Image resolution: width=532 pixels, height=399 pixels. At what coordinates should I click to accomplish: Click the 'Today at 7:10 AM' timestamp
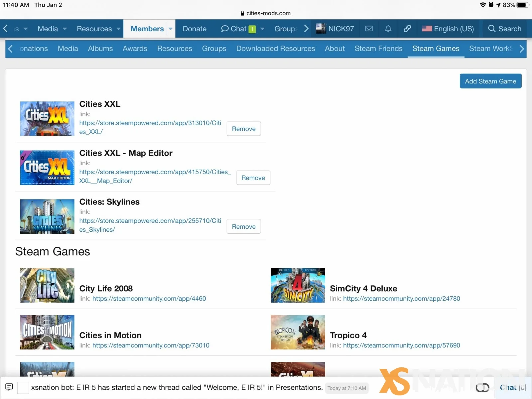[x=347, y=388]
